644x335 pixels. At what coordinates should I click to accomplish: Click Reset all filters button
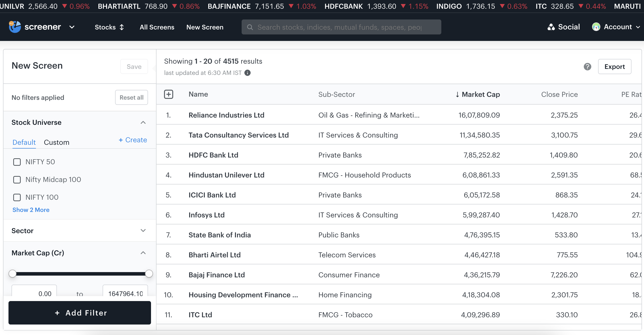[131, 97]
